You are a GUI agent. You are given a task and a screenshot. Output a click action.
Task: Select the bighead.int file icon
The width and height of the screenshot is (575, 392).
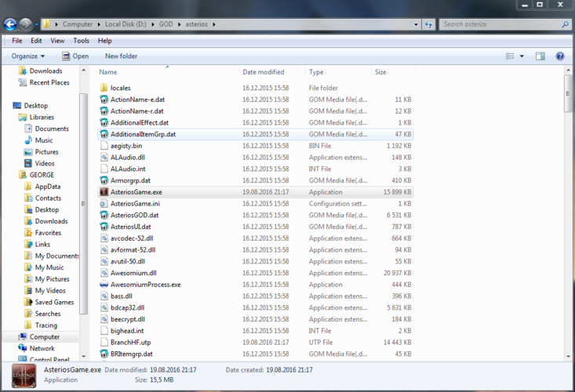pos(104,331)
